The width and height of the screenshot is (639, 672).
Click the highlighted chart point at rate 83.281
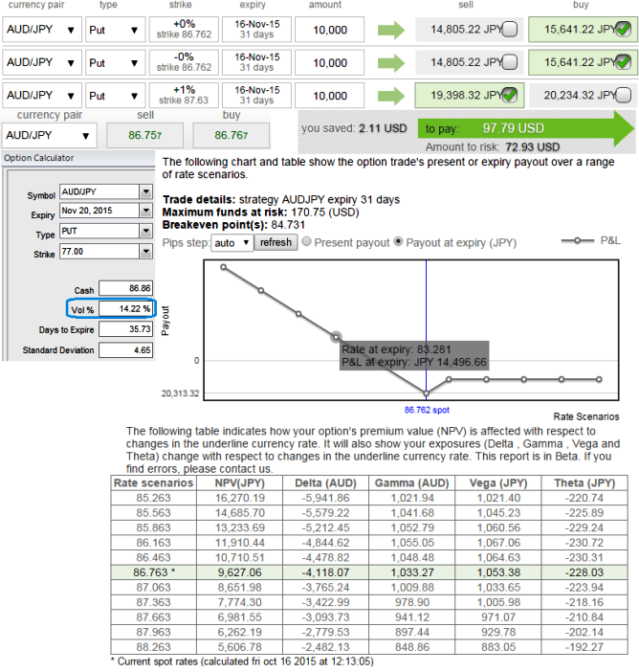(x=336, y=337)
